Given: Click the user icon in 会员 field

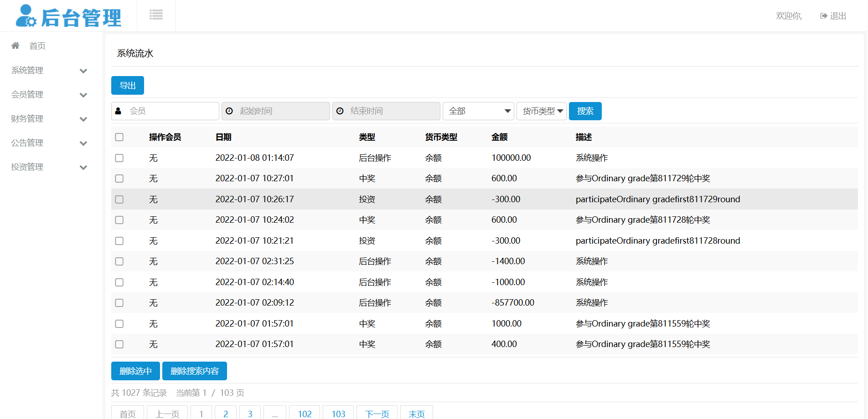Looking at the screenshot, I should (x=119, y=111).
